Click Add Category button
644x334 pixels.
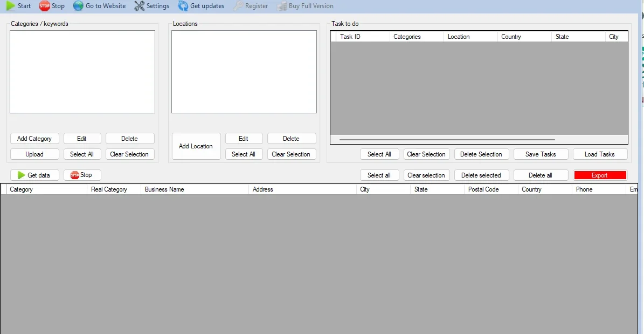click(x=34, y=139)
